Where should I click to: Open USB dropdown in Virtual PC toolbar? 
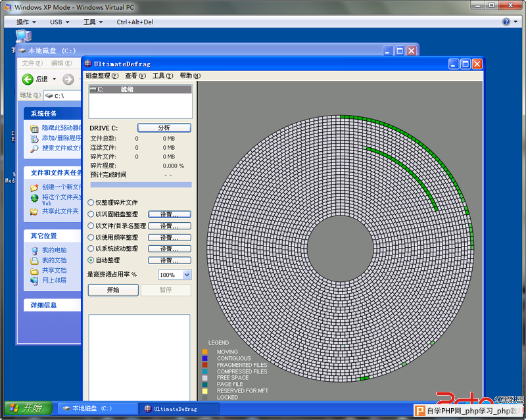59,22
